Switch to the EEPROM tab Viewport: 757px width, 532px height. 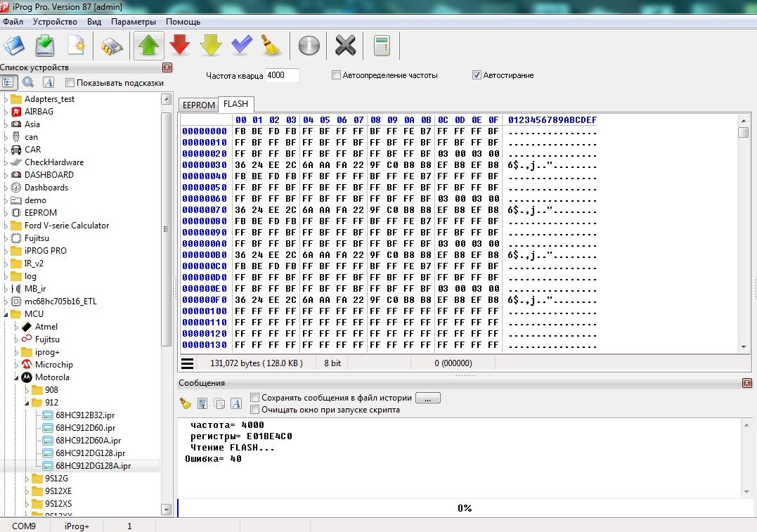[x=198, y=105]
